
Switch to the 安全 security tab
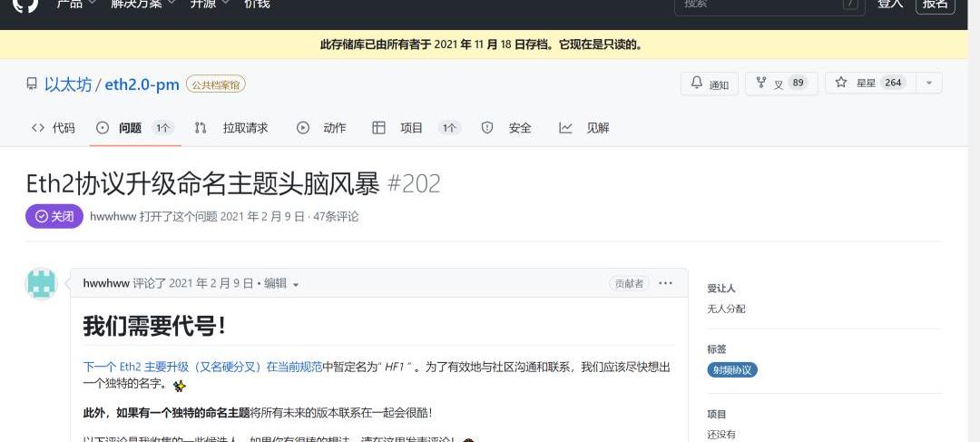click(506, 128)
